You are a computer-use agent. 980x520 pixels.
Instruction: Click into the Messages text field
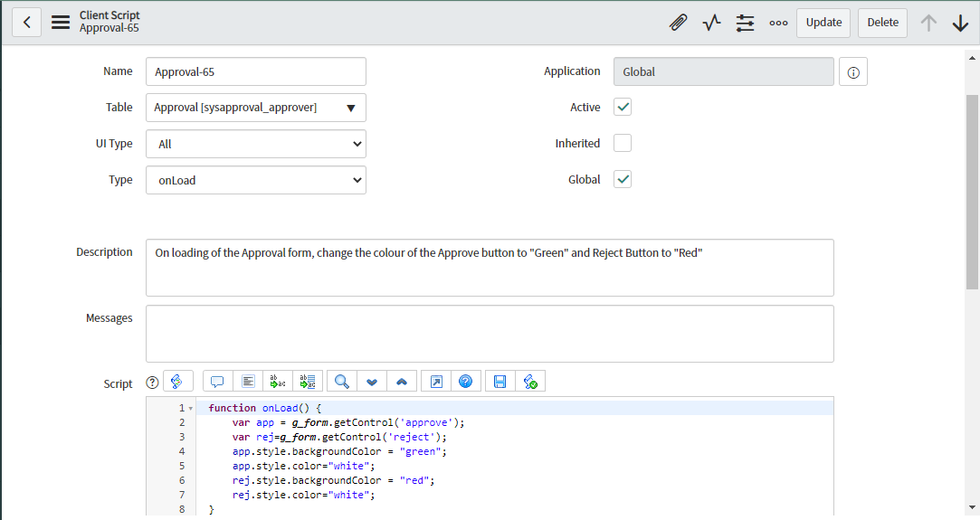click(490, 334)
